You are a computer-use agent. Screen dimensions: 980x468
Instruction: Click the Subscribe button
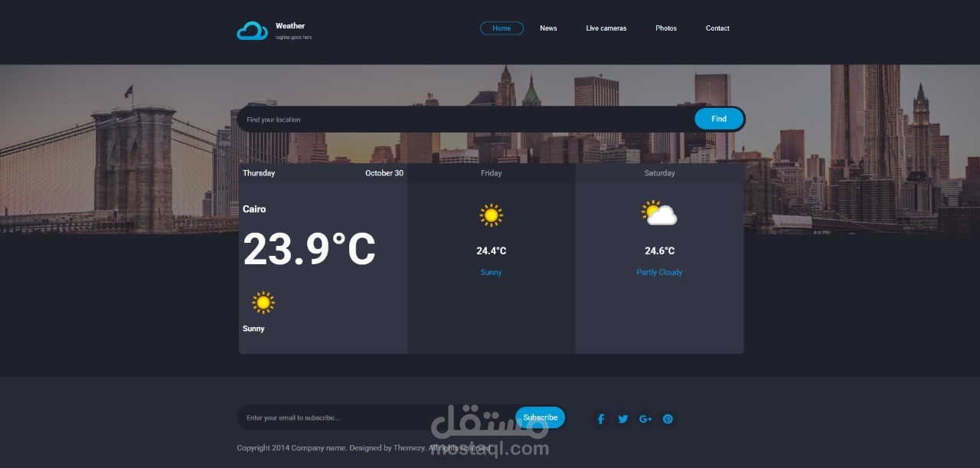(541, 417)
